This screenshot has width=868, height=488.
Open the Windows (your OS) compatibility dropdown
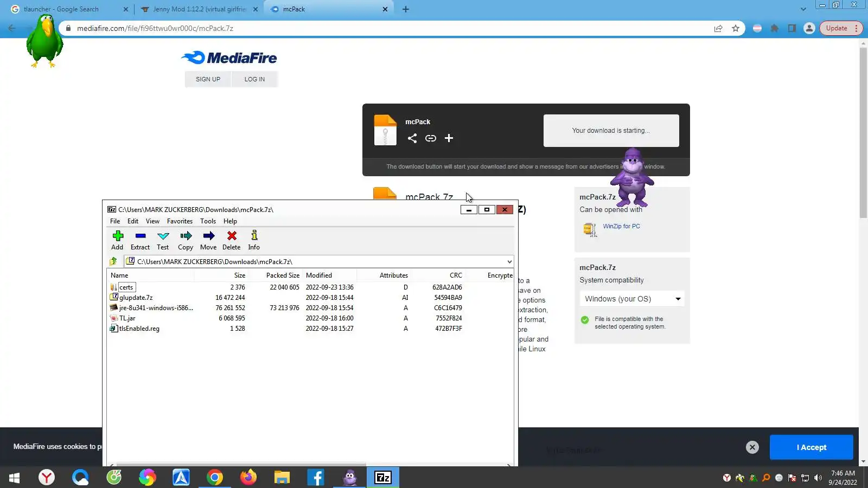[x=632, y=299]
